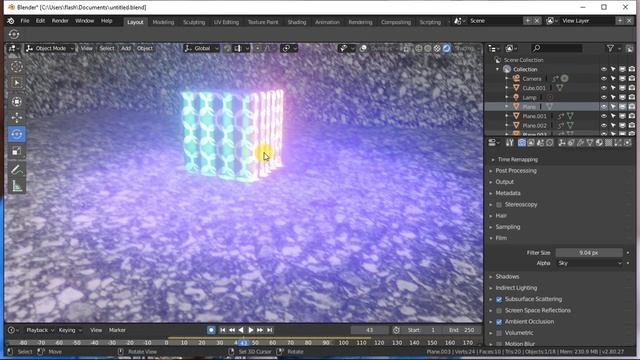640x360 pixels.
Task: Open the 3D viewport editor type menu
Action: (13, 48)
